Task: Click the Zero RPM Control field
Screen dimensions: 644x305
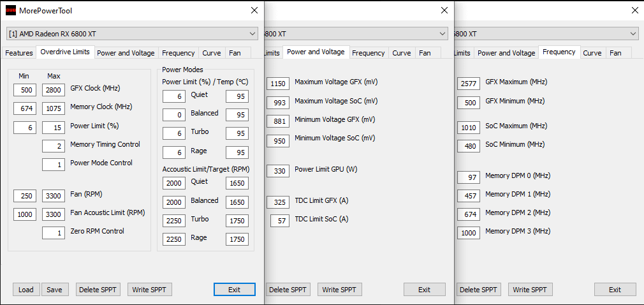Action: pyautogui.click(x=54, y=233)
